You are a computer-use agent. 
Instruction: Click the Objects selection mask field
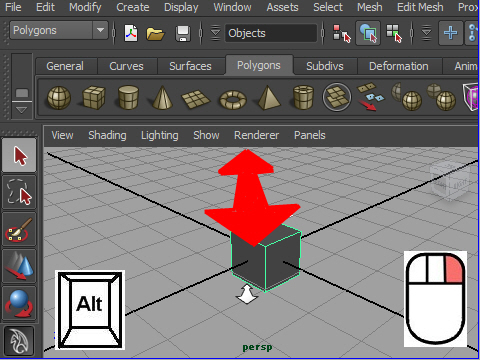271,33
